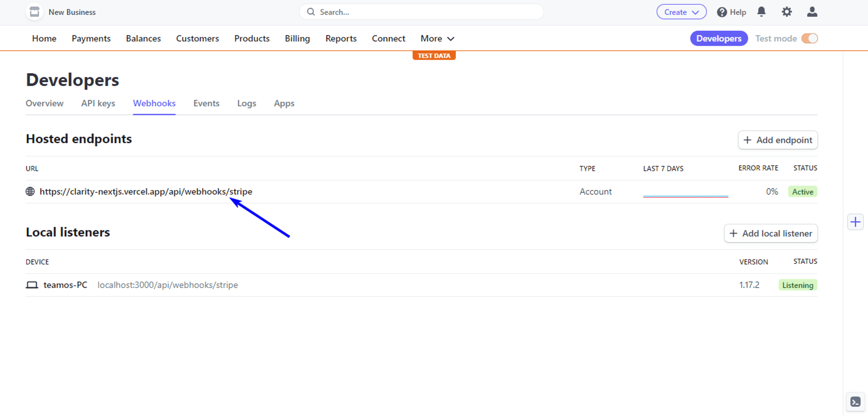Open the Events tab
Screen dimensions: 868x416
point(206,103)
